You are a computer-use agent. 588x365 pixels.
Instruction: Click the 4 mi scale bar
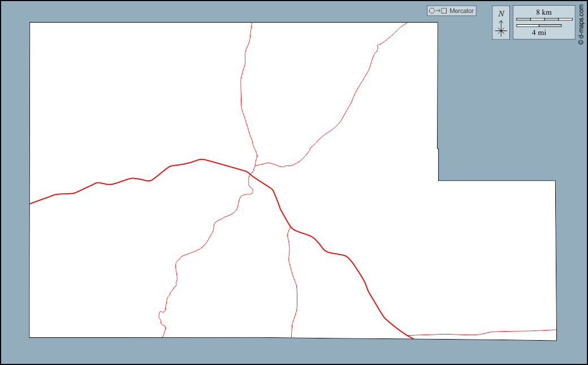538,25
